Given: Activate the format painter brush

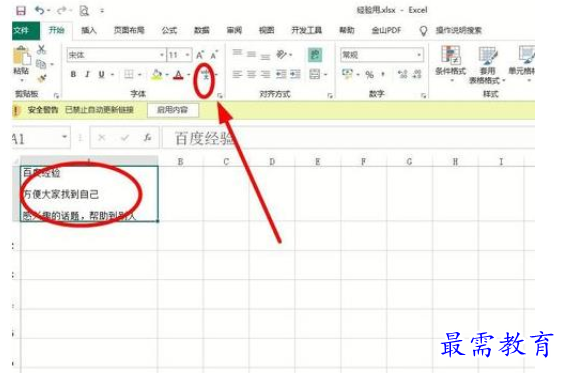Looking at the screenshot, I should (42, 78).
